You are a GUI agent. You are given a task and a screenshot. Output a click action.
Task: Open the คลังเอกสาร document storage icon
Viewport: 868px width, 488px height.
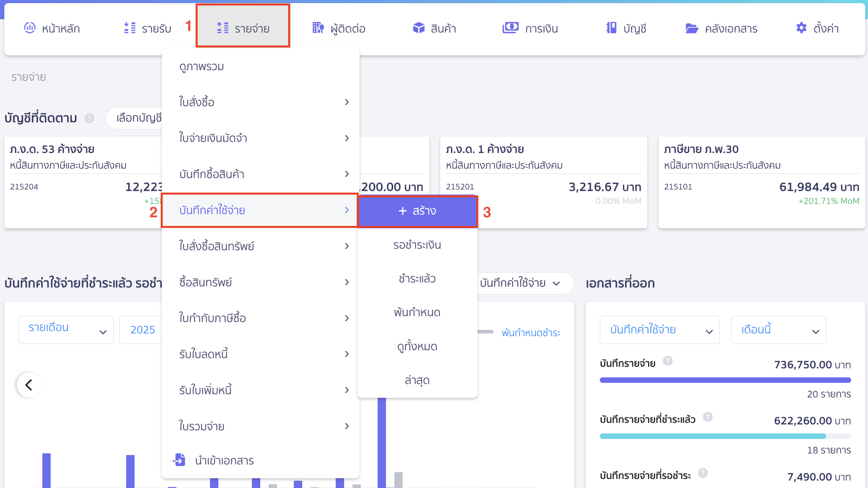pos(693,28)
